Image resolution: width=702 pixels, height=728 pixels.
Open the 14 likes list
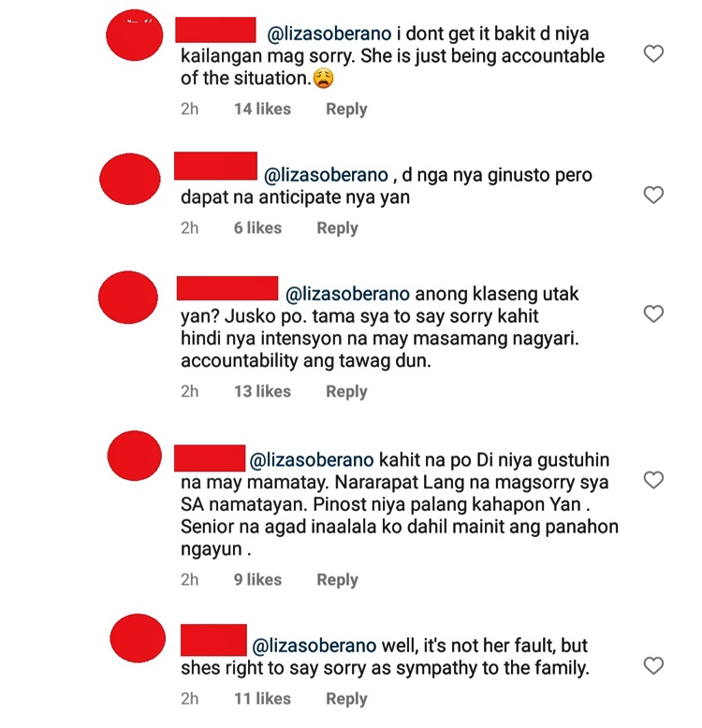262,109
